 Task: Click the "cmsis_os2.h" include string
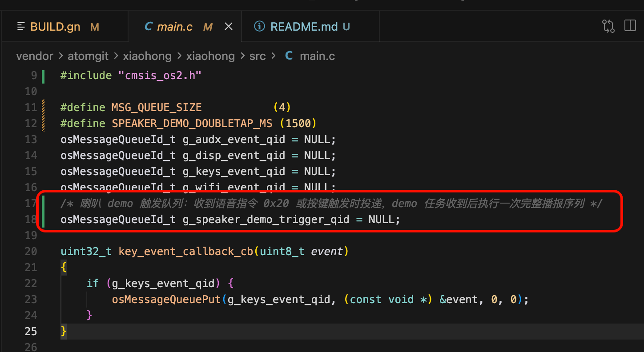click(x=160, y=76)
